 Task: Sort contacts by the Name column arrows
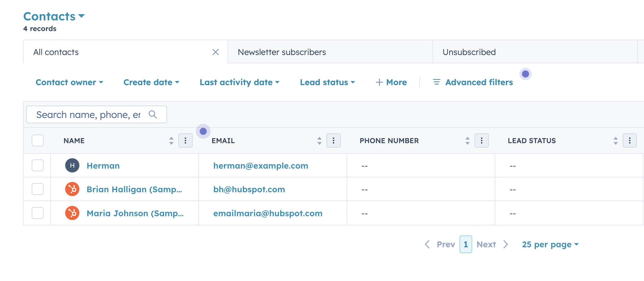tap(171, 140)
